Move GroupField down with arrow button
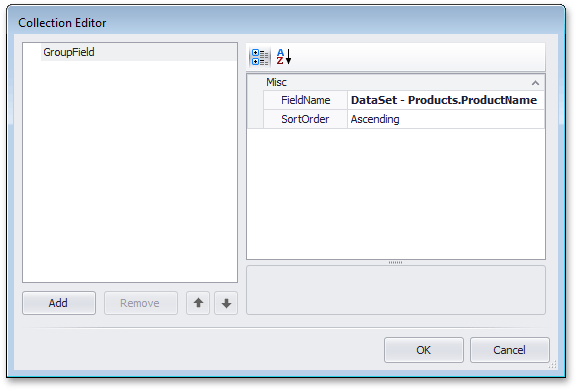Viewport: 576px width, 390px height. [226, 303]
